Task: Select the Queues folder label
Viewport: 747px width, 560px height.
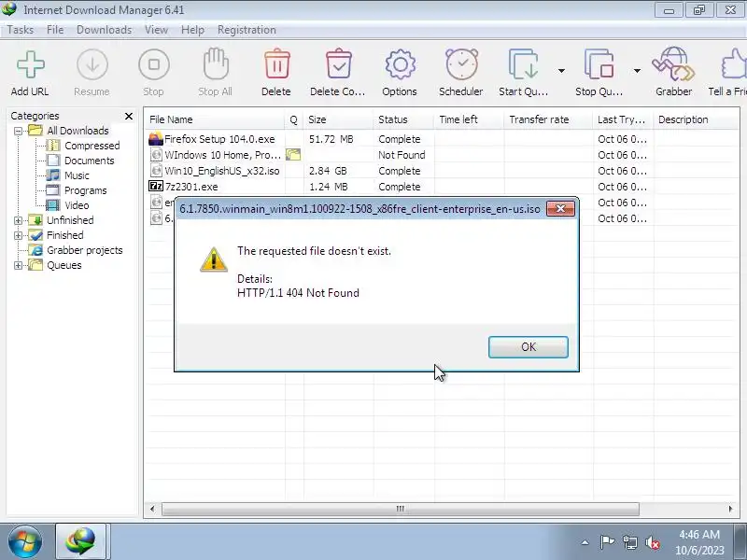Action: [x=63, y=265]
